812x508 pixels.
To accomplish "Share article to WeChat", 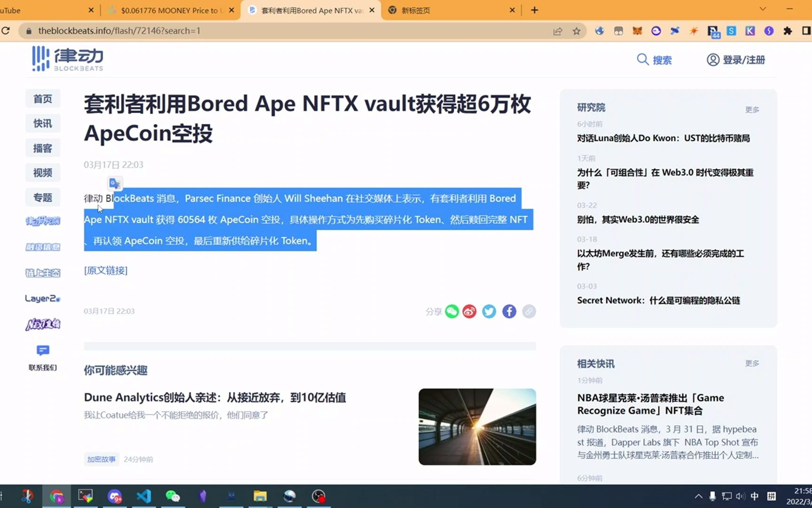I will pyautogui.click(x=452, y=311).
